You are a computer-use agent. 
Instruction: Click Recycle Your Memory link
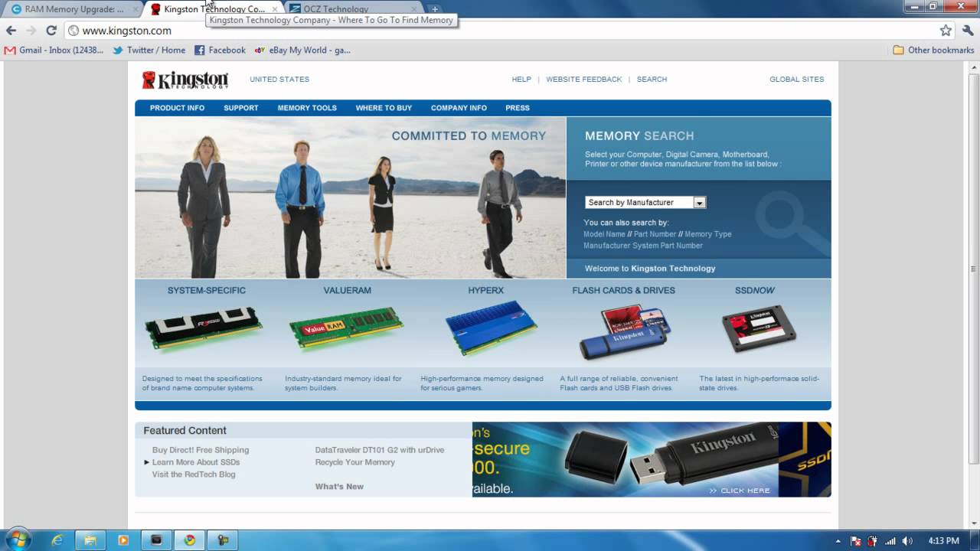pos(355,462)
